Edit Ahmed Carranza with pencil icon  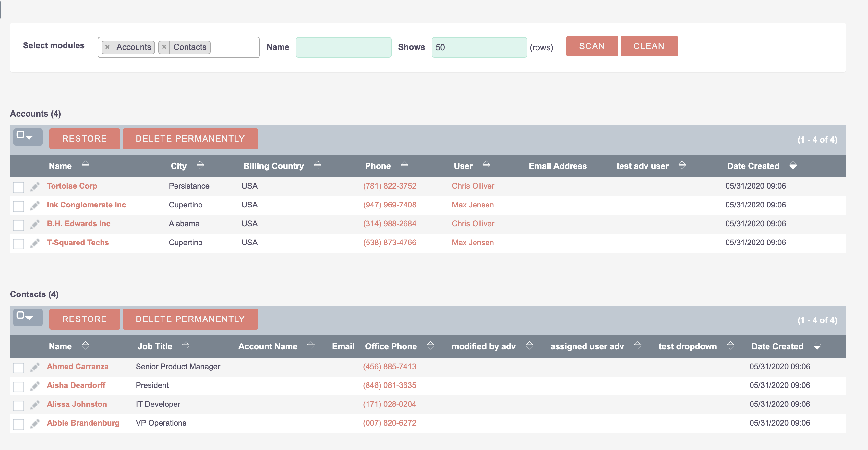pyautogui.click(x=35, y=367)
